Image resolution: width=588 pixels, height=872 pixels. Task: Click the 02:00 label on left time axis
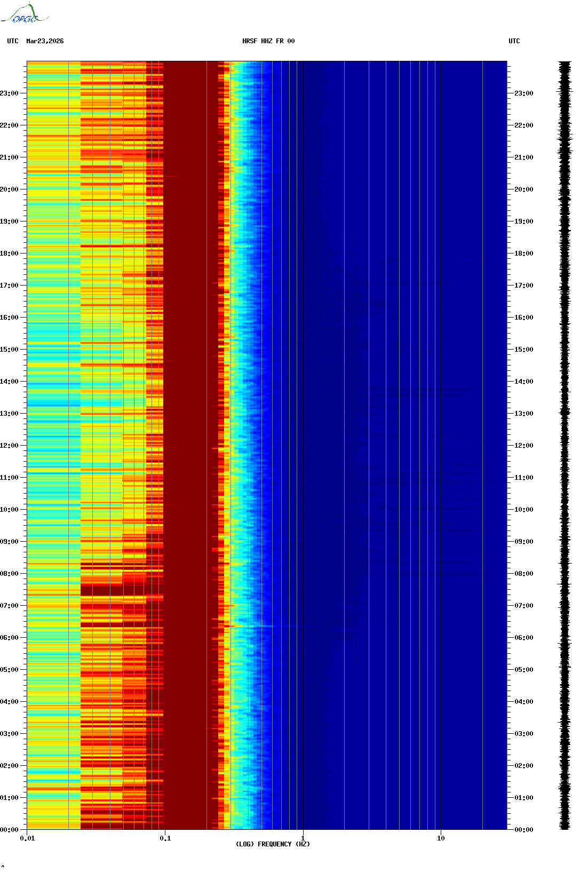point(9,766)
